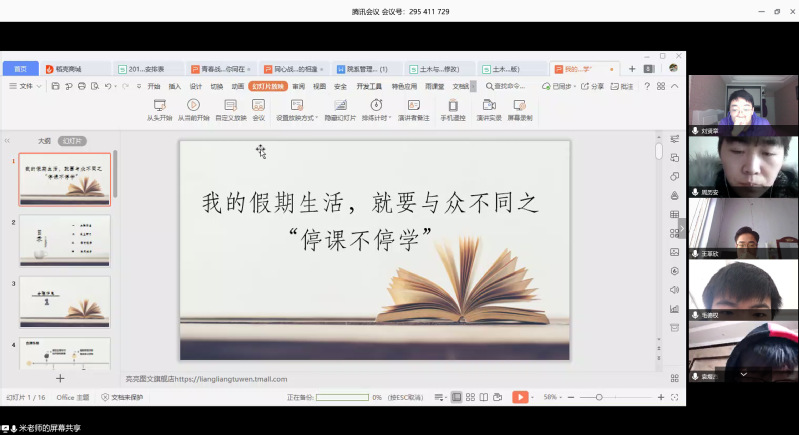Viewport: 799px width, 435px height.
Task: Click the orange slideshow play button in status bar
Action: [x=519, y=397]
